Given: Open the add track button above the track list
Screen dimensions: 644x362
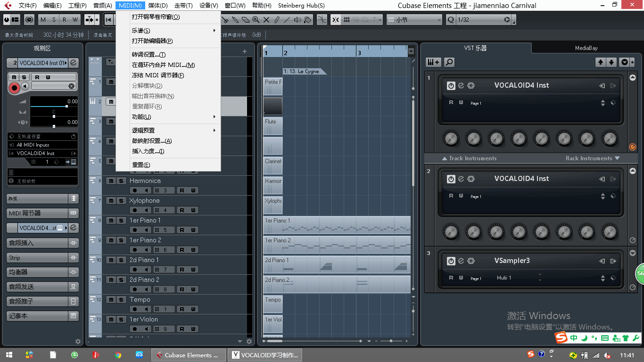Looking at the screenshot, I should click(245, 51).
